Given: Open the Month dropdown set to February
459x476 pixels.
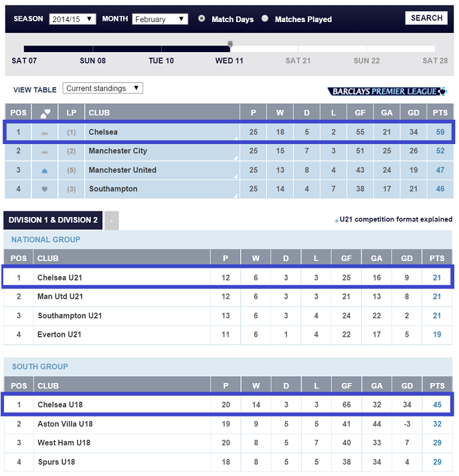Looking at the screenshot, I should pyautogui.click(x=160, y=19).
